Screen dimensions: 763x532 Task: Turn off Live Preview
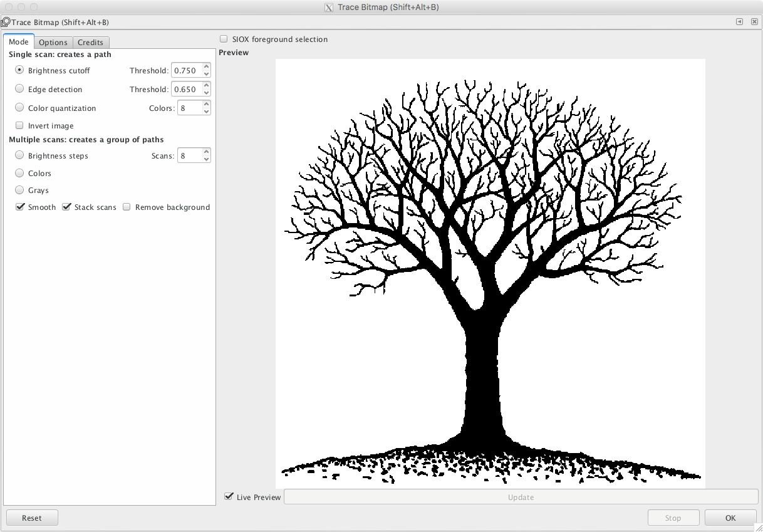click(229, 497)
